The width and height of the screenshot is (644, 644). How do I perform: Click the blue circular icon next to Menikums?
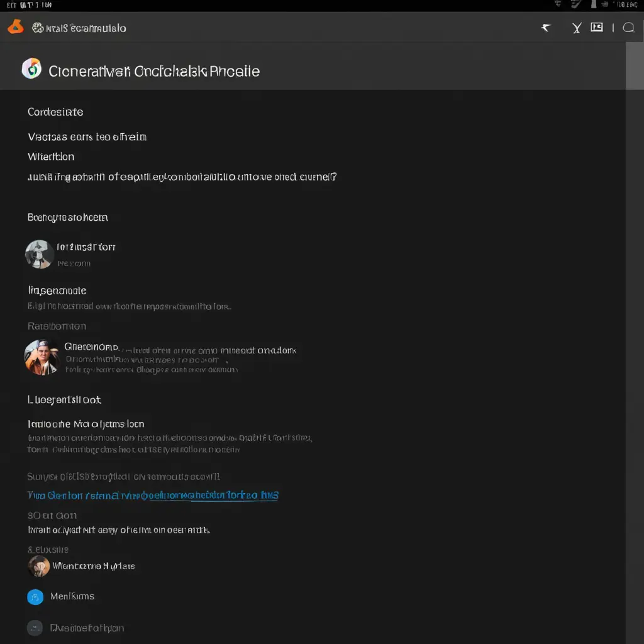coord(35,597)
